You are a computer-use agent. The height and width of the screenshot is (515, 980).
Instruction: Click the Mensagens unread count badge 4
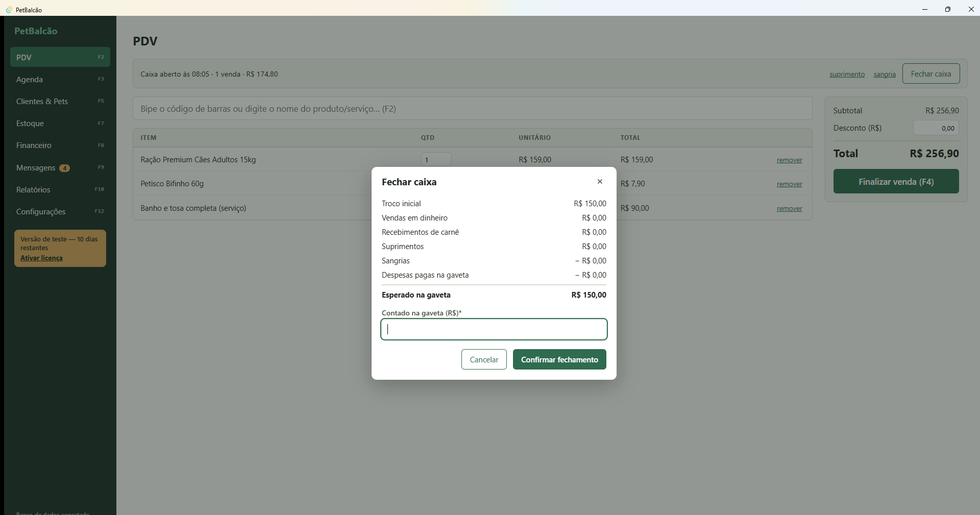point(64,168)
